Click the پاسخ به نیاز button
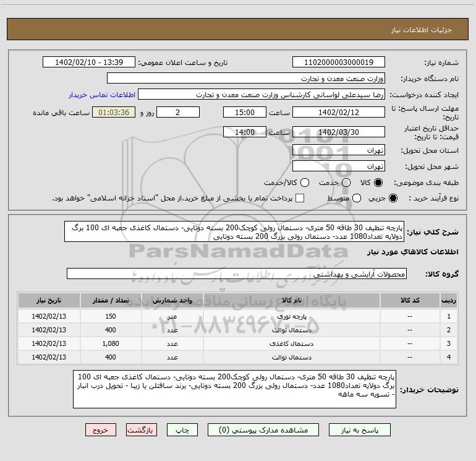Viewport: 476px width, 461px height. pos(360,430)
